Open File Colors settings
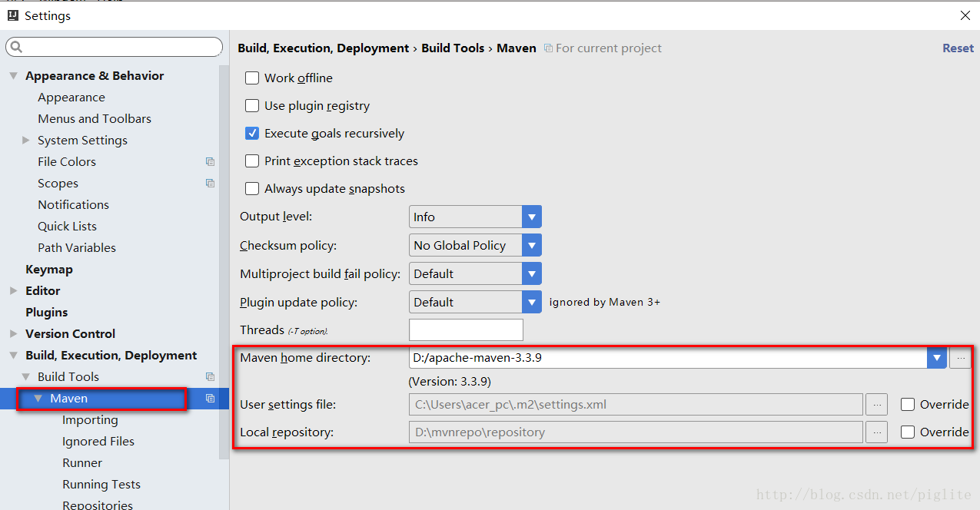 [x=67, y=161]
